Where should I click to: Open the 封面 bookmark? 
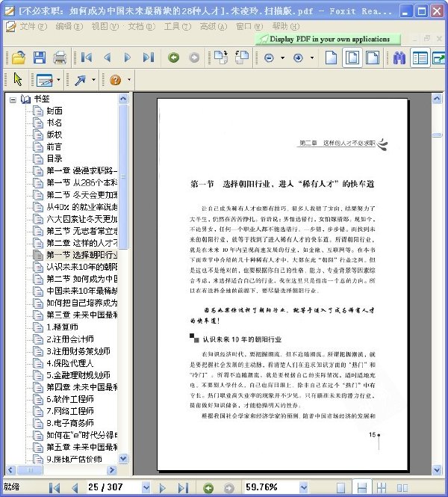[x=55, y=111]
